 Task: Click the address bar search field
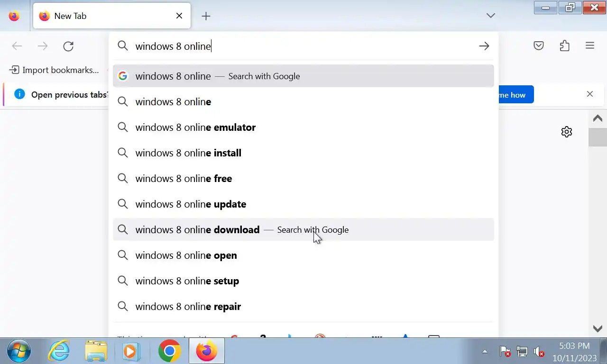303,46
